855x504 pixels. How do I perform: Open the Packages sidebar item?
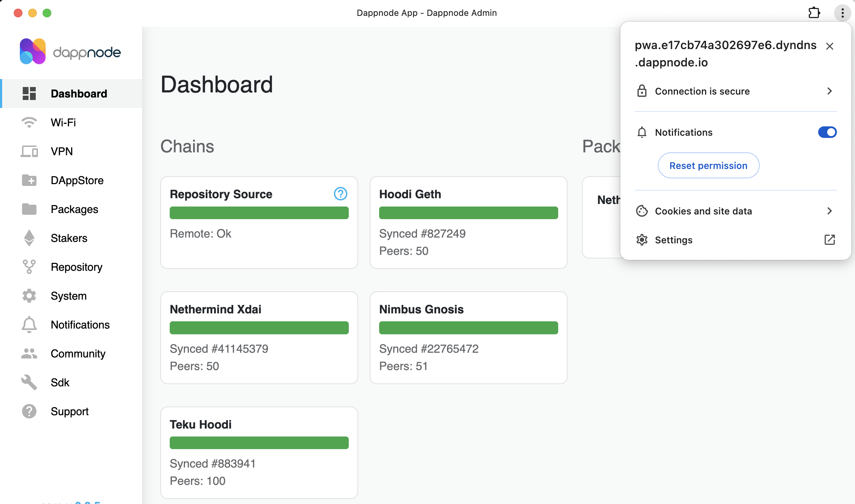click(74, 209)
